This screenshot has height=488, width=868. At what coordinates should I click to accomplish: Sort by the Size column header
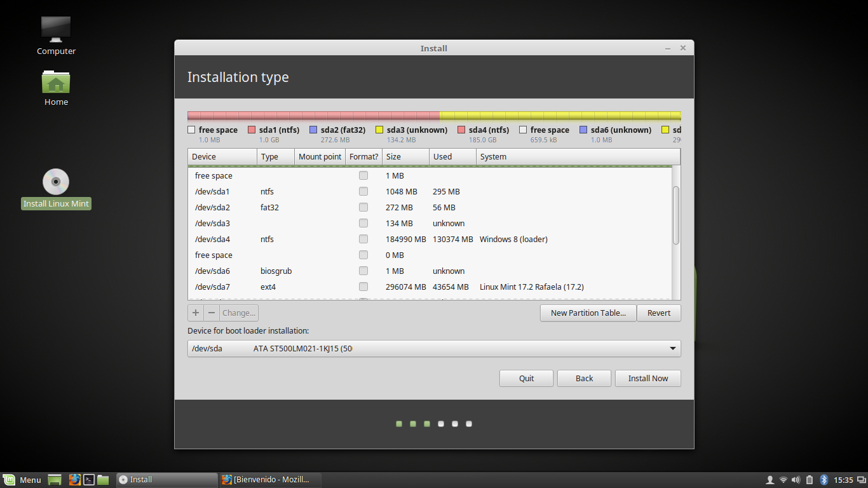(x=405, y=156)
